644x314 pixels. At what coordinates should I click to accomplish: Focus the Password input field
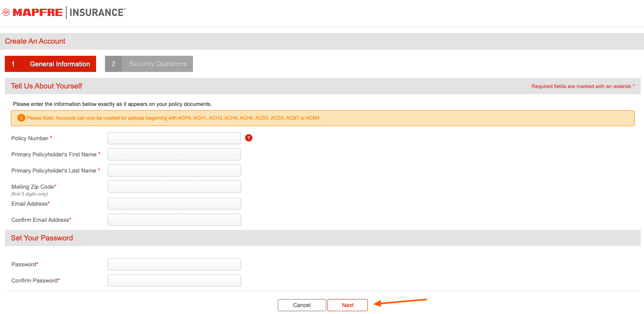(x=174, y=264)
